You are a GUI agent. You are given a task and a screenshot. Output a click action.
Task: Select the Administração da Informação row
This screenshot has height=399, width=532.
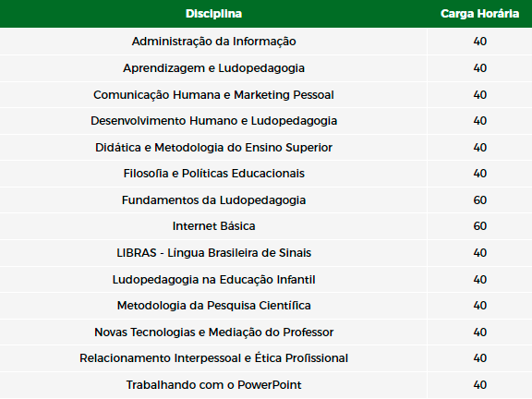(266, 42)
